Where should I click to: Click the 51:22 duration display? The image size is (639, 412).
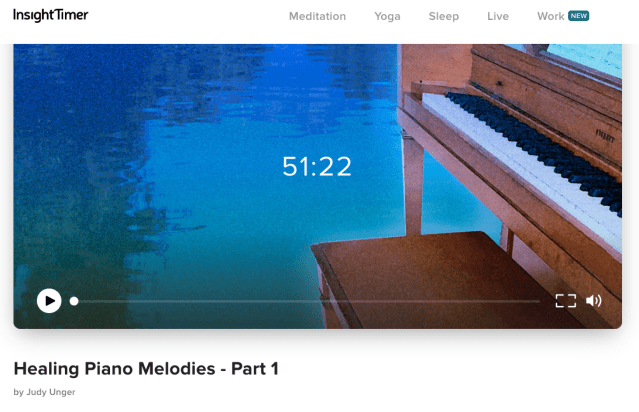(317, 167)
